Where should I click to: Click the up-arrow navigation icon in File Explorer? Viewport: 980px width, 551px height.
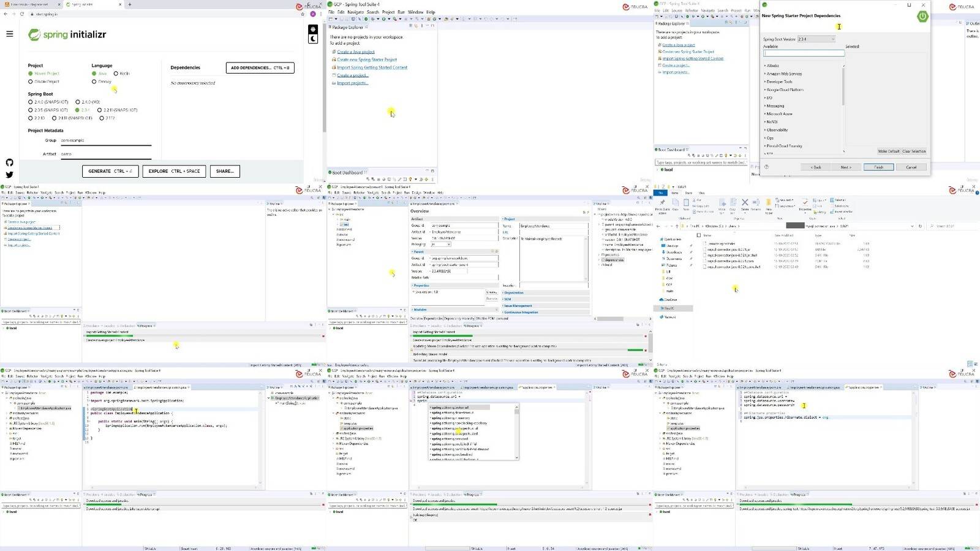677,226
